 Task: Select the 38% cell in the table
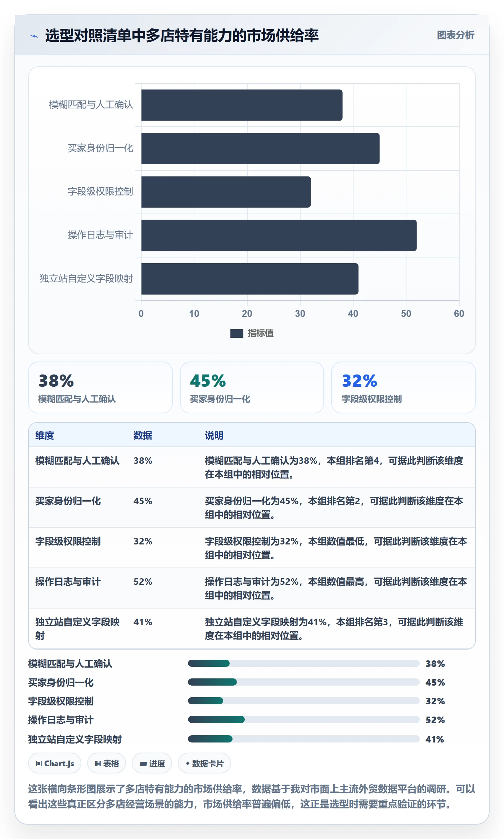tap(143, 461)
